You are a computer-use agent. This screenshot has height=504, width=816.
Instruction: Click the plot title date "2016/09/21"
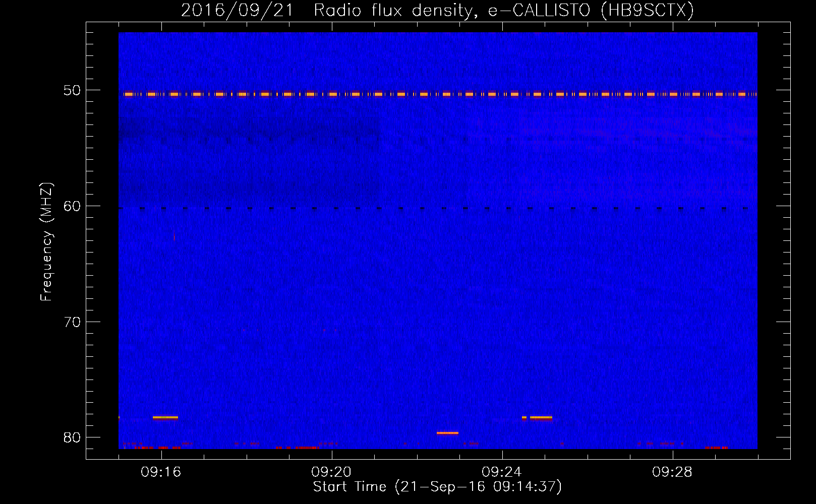point(237,11)
